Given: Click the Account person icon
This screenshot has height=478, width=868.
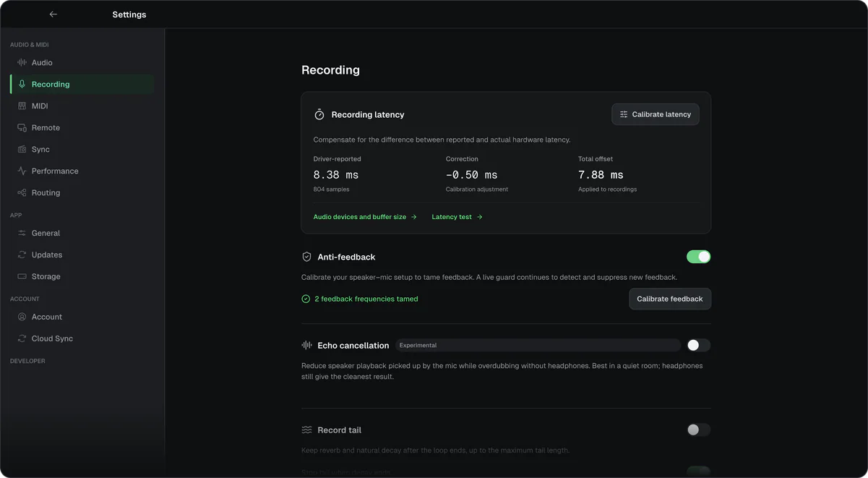Looking at the screenshot, I should coord(22,317).
